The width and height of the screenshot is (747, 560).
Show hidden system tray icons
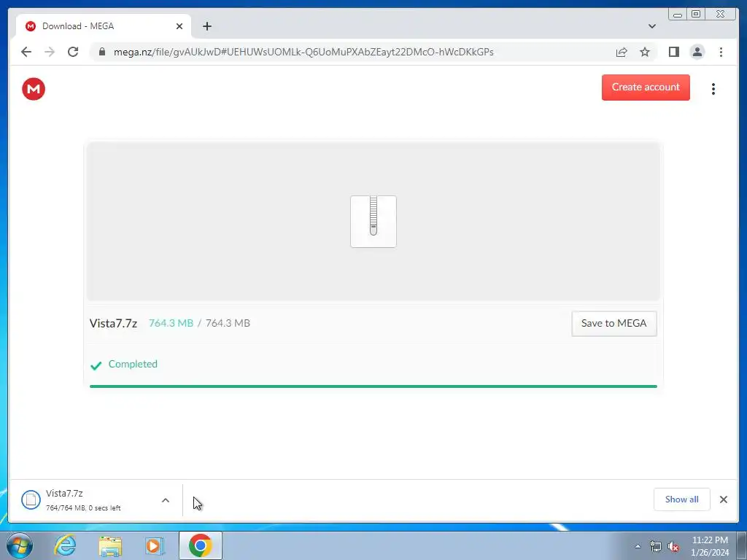[x=638, y=546]
